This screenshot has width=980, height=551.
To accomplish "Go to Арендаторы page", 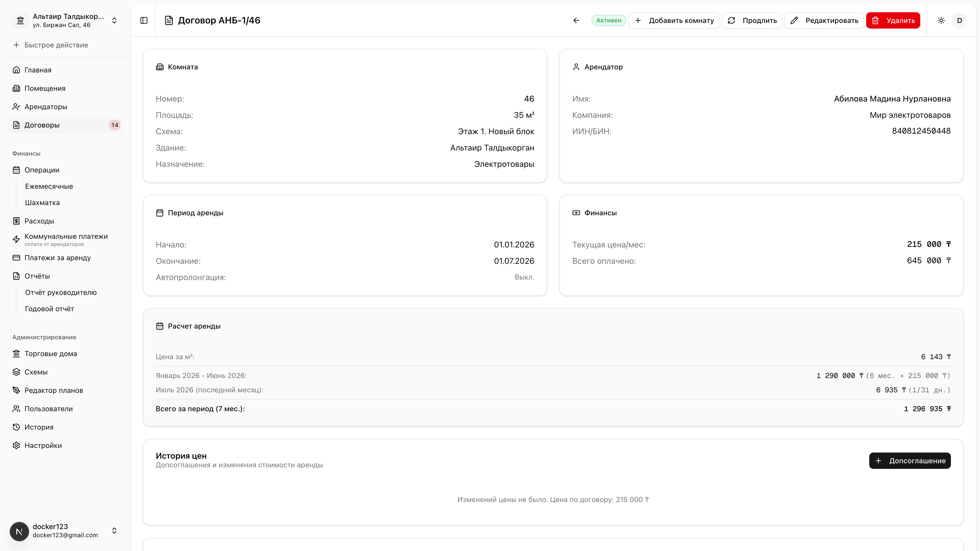I will (x=65, y=107).
